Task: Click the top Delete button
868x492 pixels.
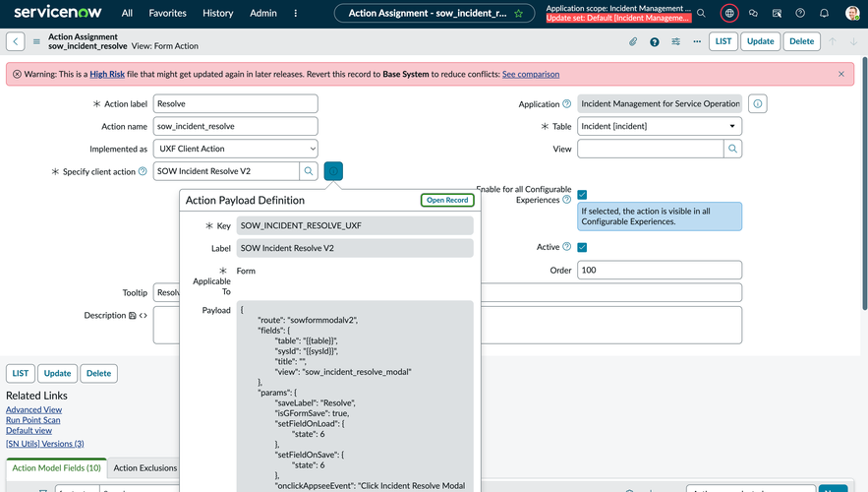Action: coord(801,41)
